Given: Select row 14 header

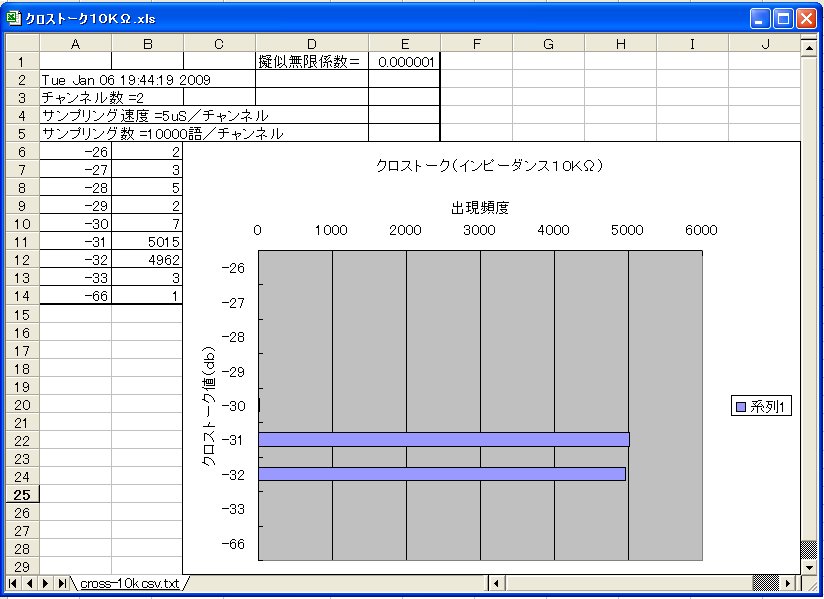Looking at the screenshot, I should [22, 296].
